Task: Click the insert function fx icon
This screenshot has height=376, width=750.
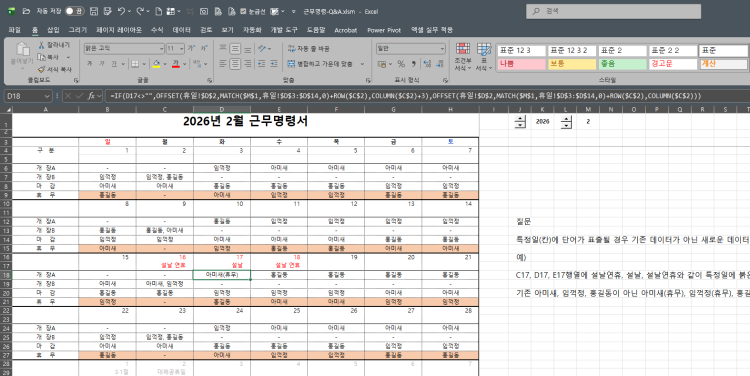Action: [91, 96]
